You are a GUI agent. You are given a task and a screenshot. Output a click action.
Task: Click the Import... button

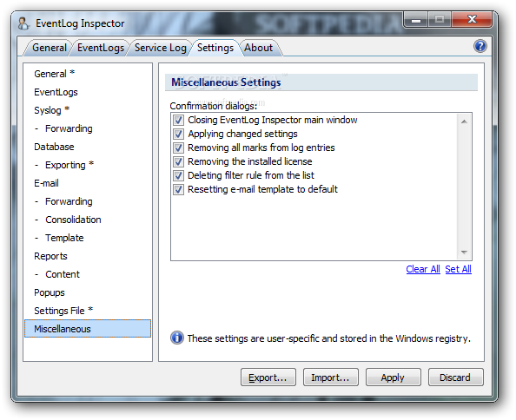(331, 377)
